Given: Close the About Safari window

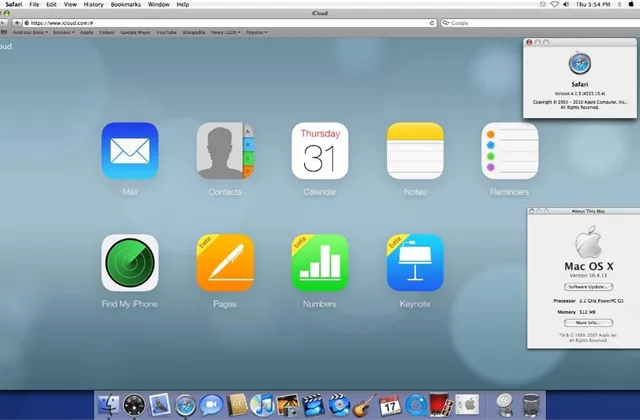Looking at the screenshot, I should [529, 42].
